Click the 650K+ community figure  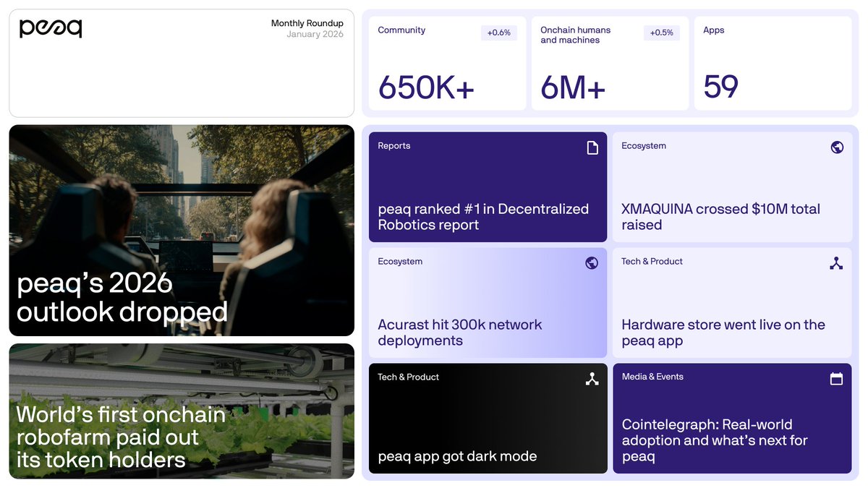click(426, 87)
